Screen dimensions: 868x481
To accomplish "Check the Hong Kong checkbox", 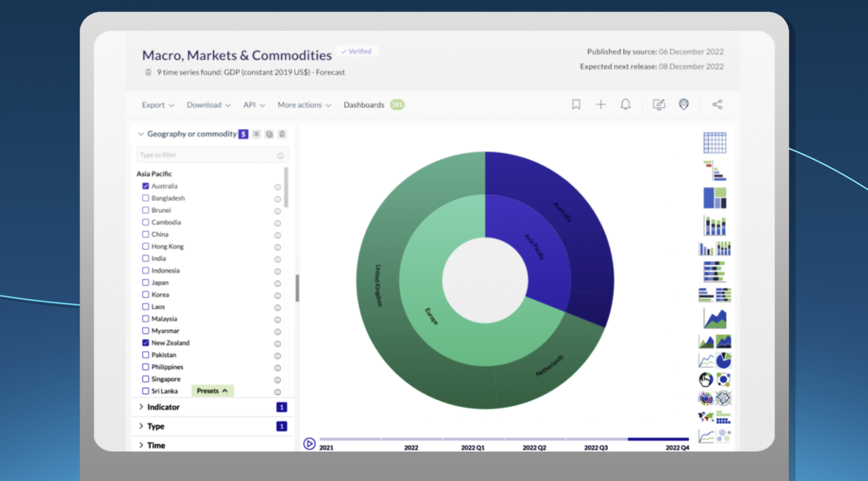I will [146, 246].
